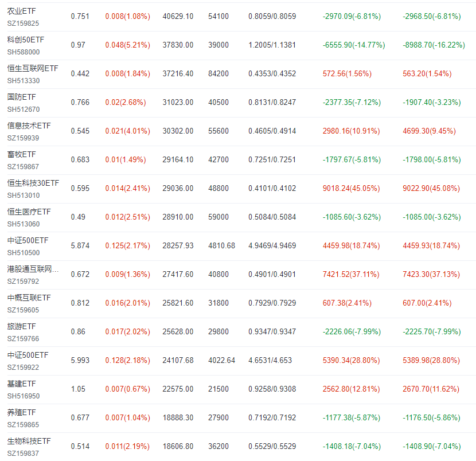Image resolution: width=476 pixels, height=461 pixels.
Task: Click the 恒生医疗ETF price 0.49
Action: point(78,217)
